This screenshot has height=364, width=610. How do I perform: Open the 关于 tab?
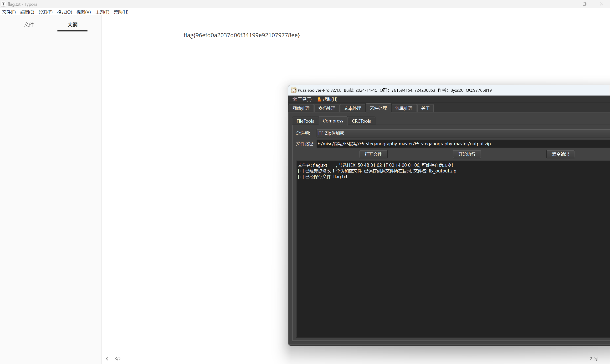pos(425,108)
